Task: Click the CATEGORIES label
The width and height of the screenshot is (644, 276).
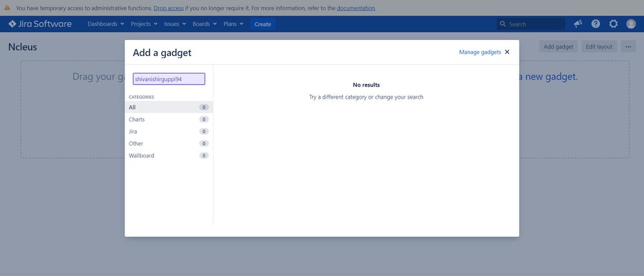Action: (x=141, y=97)
